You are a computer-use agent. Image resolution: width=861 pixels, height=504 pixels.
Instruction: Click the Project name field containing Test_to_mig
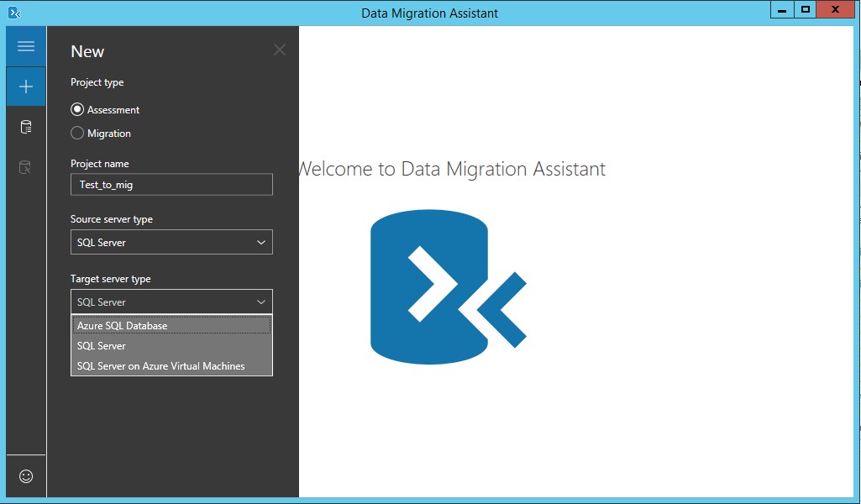pyautogui.click(x=171, y=185)
